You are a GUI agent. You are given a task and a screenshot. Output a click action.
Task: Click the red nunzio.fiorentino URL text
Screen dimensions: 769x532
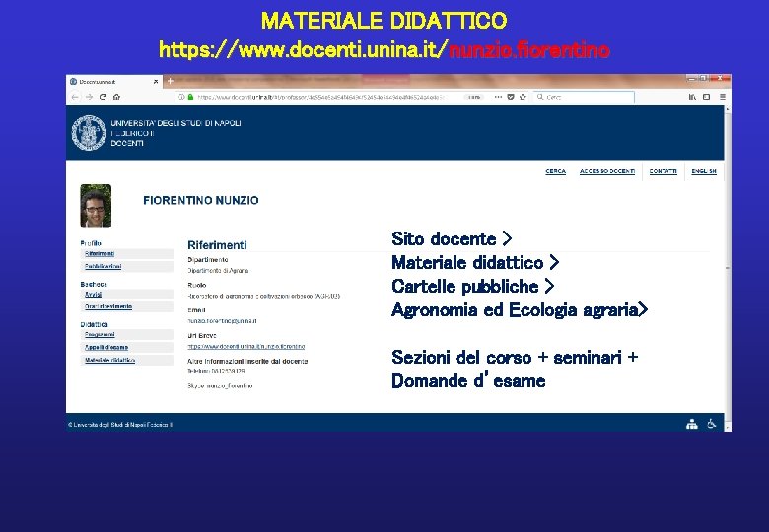529,50
